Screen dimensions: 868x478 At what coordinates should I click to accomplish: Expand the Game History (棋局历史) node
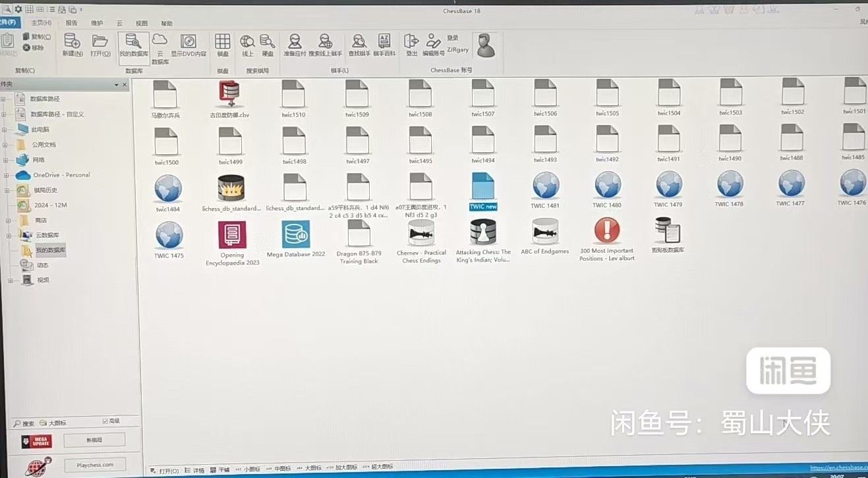click(7, 190)
